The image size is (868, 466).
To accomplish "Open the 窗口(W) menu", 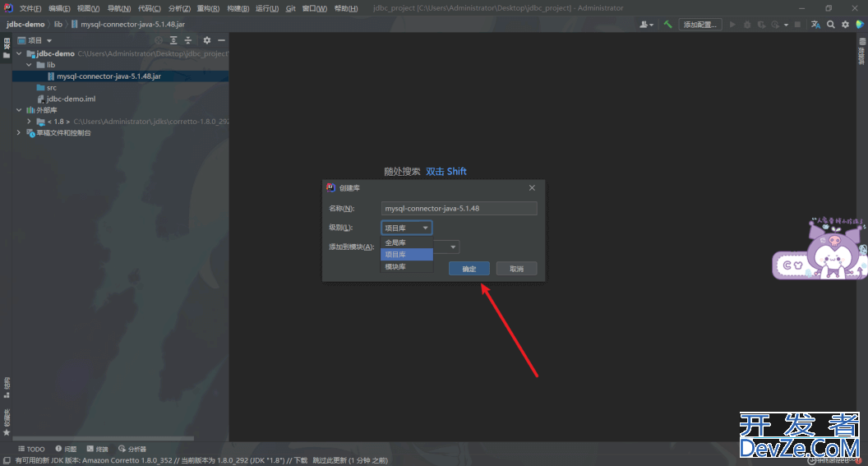I will click(x=315, y=8).
